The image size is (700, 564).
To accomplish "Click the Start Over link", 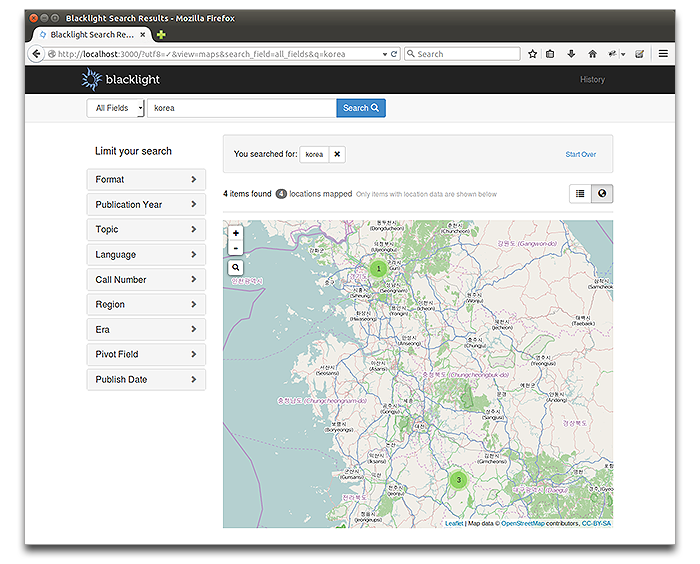I will pos(580,154).
